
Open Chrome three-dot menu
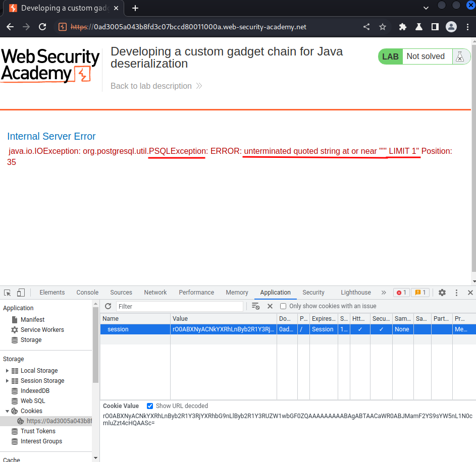[467, 27]
